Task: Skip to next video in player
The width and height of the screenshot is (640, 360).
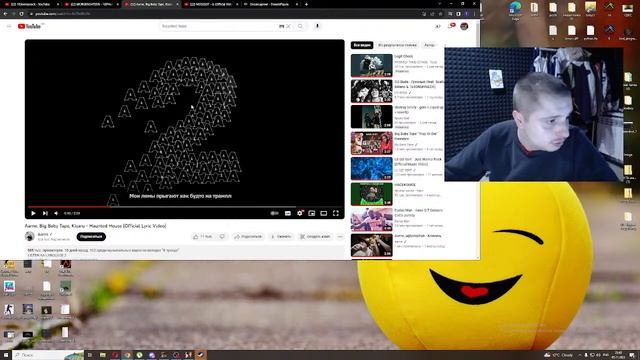Action: [x=45, y=213]
